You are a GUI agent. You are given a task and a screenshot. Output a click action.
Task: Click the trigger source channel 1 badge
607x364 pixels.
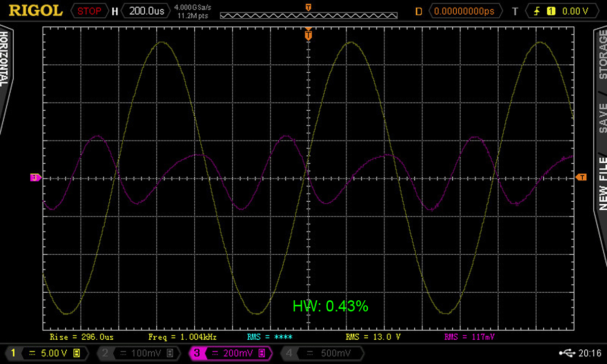(x=551, y=11)
